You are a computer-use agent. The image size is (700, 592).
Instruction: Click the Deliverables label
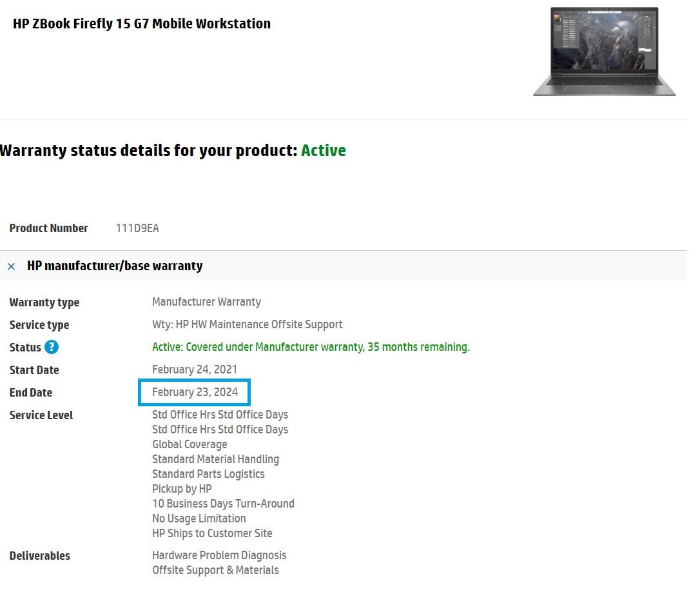(40, 556)
